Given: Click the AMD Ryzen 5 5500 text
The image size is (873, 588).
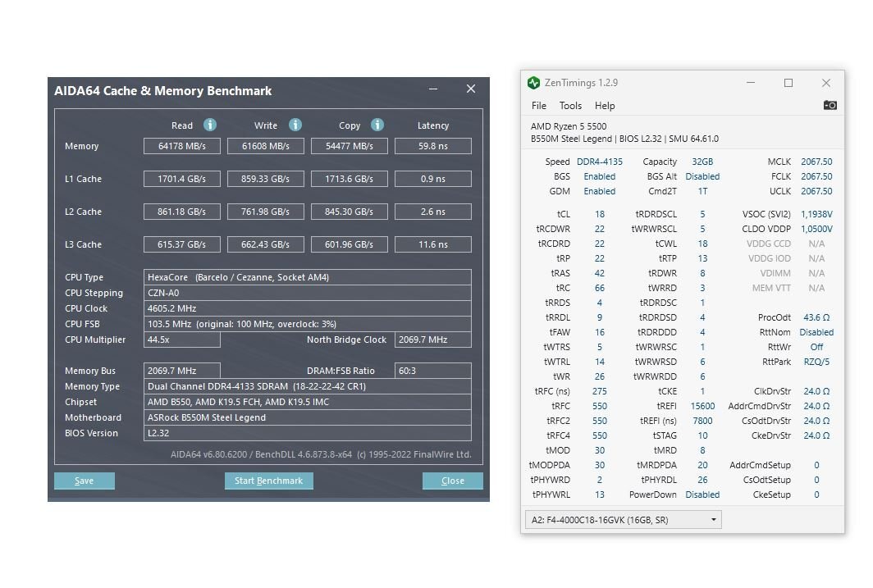Looking at the screenshot, I should 569,126.
